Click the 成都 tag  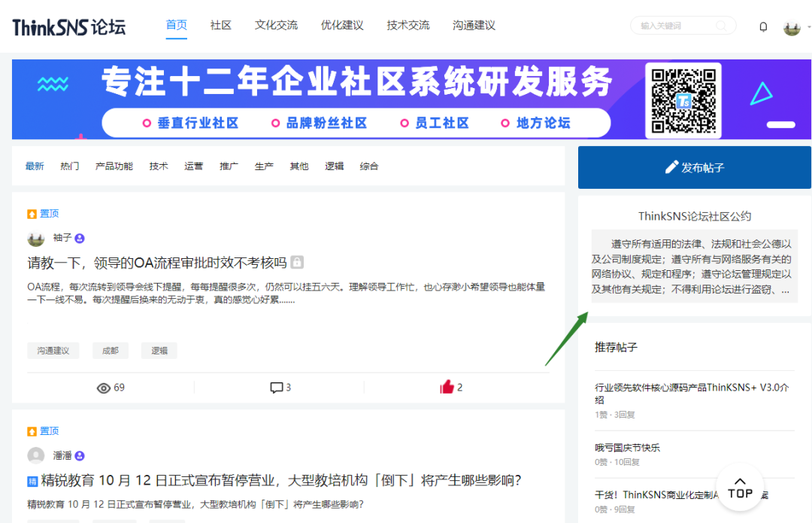click(x=111, y=351)
